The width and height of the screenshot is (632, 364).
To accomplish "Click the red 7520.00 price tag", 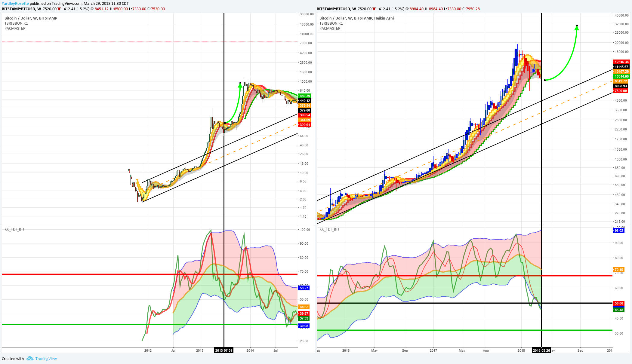I will coord(620,91).
